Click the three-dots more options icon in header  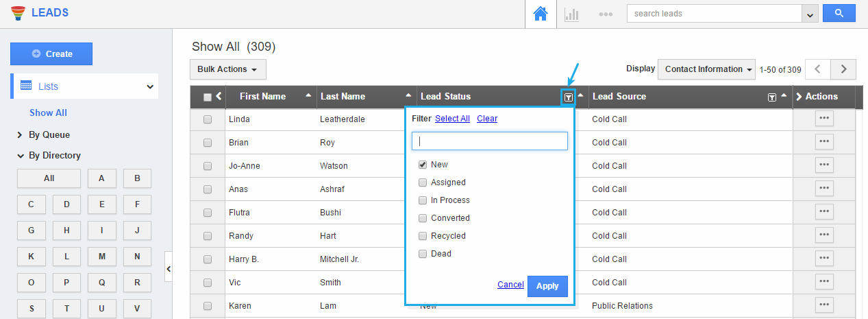coord(605,14)
